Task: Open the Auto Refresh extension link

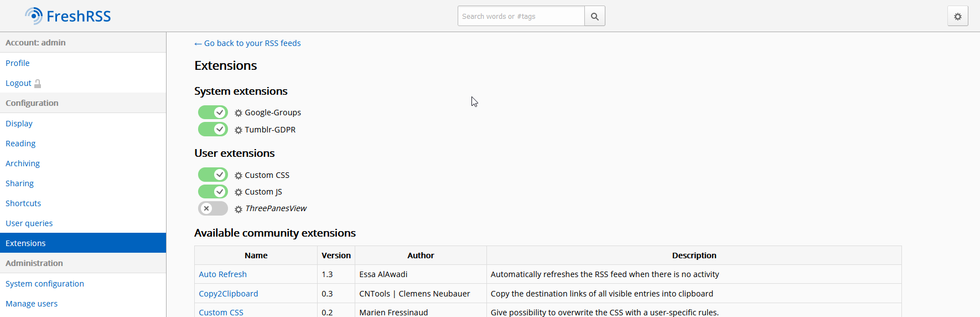Action: coord(222,274)
